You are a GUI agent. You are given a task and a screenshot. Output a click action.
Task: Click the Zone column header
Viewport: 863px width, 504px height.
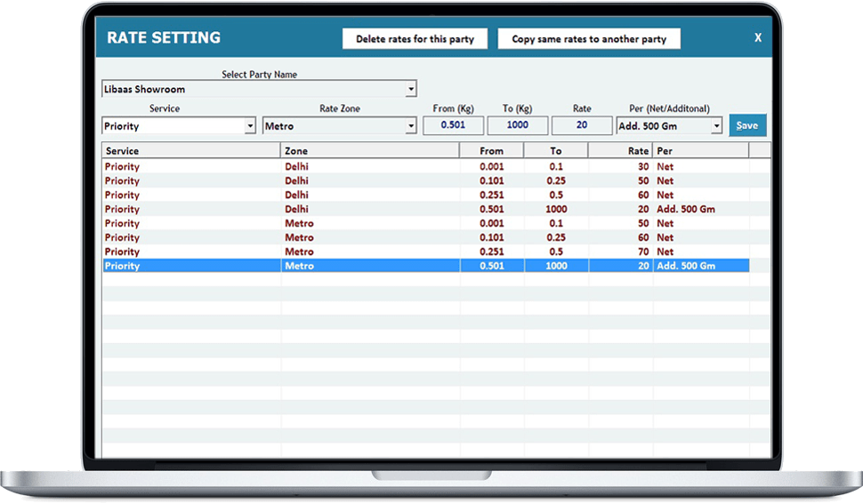[x=370, y=150]
